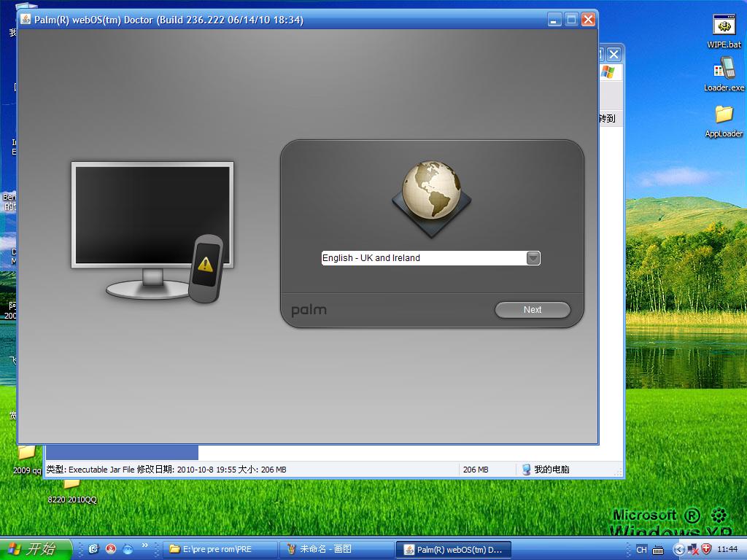This screenshot has height=560, width=747.
Task: Click the Java icon in title bar
Action: [26, 20]
